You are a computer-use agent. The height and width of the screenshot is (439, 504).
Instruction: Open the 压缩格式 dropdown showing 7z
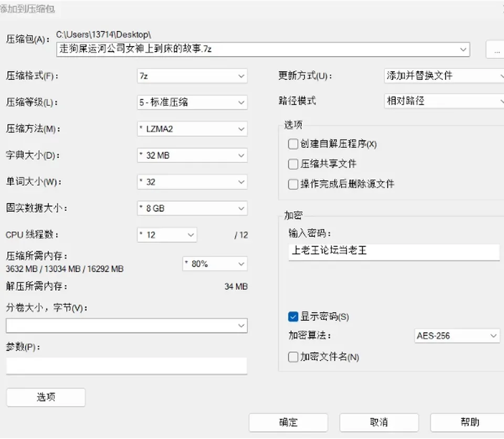pyautogui.click(x=192, y=76)
